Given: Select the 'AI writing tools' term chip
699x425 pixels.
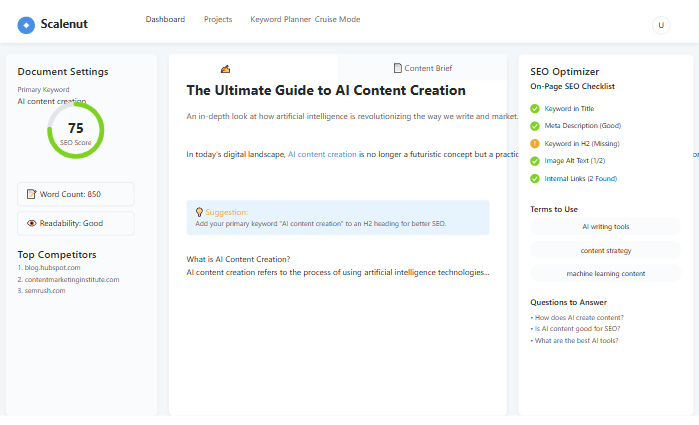Looking at the screenshot, I should tap(605, 227).
